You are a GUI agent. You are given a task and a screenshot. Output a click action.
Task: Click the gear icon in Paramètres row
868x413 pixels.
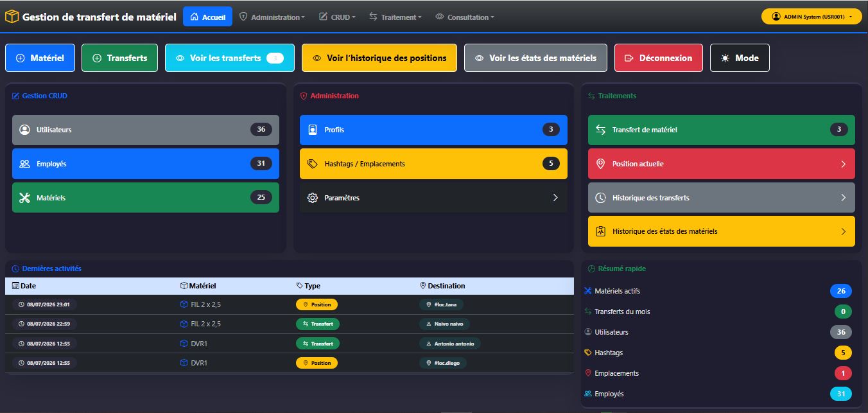(313, 198)
